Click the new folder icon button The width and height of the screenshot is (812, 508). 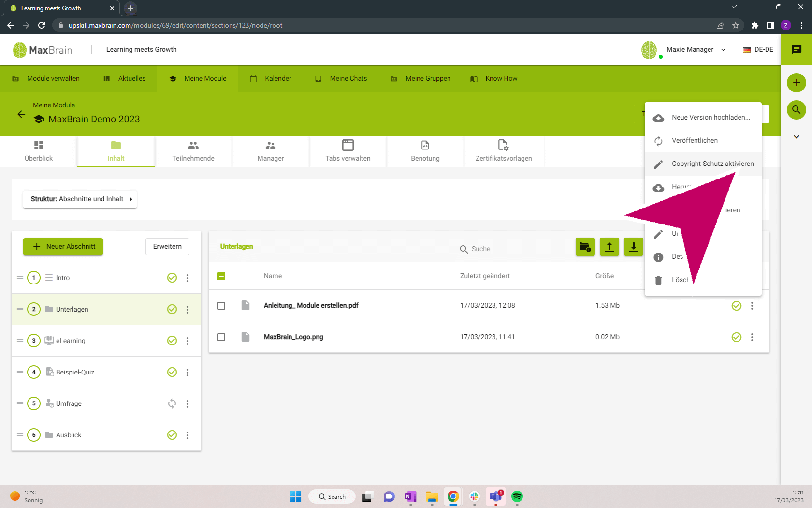(x=585, y=247)
